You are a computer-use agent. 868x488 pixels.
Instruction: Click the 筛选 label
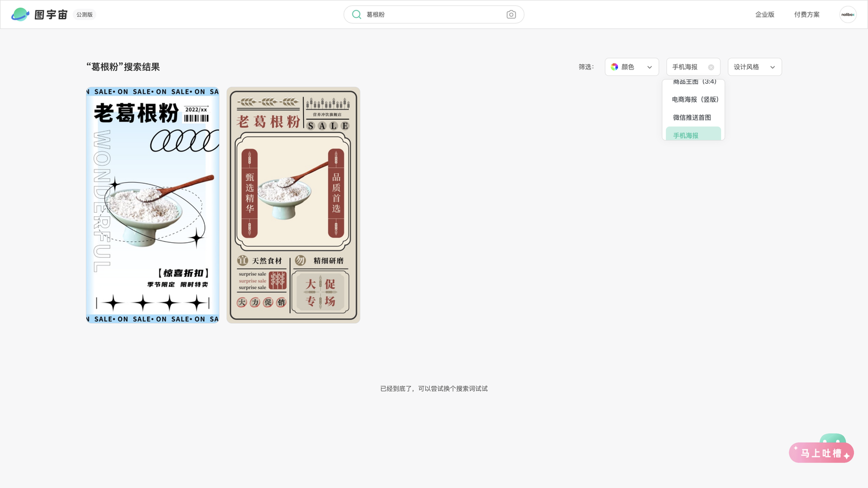[x=586, y=67]
